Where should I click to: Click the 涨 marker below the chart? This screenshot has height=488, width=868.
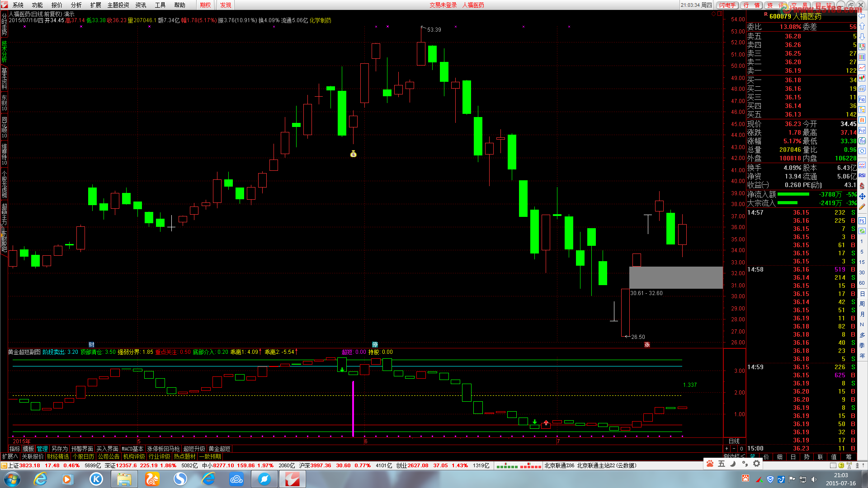click(647, 344)
